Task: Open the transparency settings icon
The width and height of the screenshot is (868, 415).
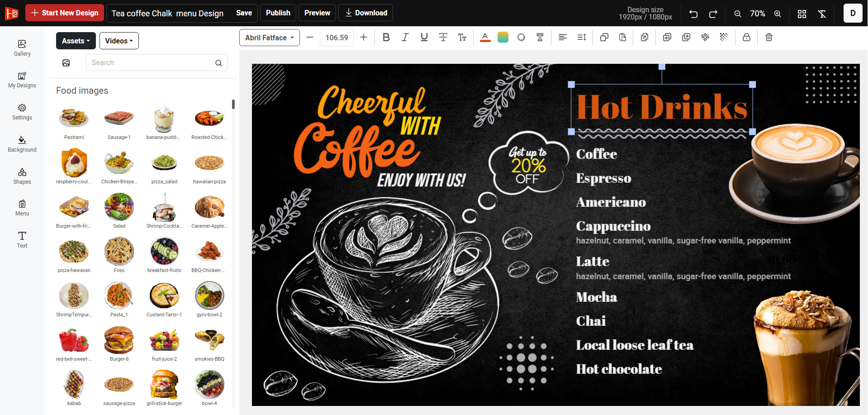Action: click(724, 37)
